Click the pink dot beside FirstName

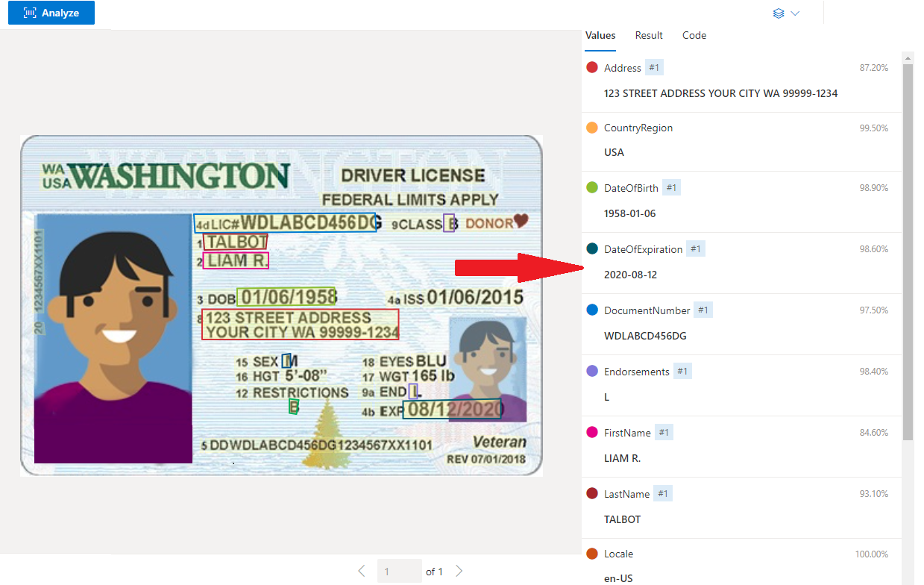pos(591,431)
